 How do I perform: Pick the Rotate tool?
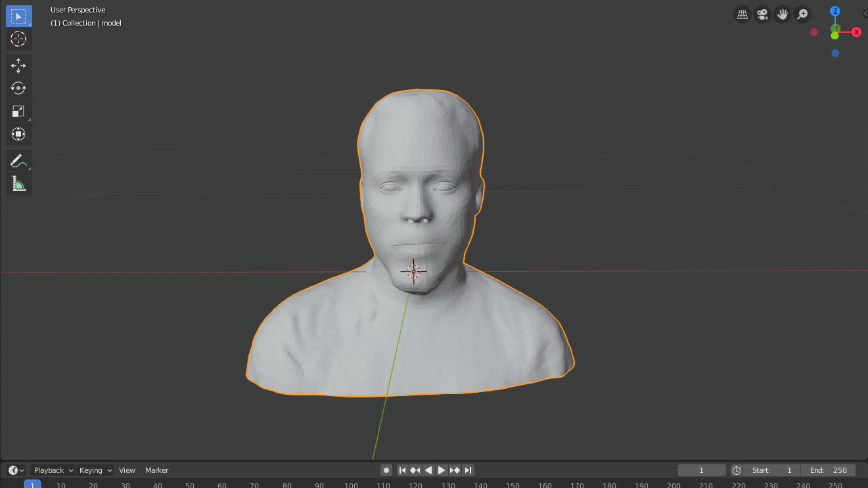pyautogui.click(x=18, y=88)
